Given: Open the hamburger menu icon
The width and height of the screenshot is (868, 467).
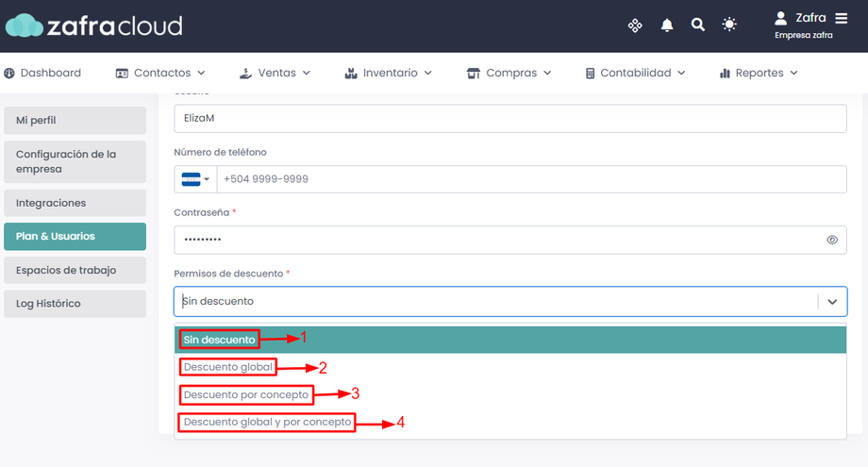Looking at the screenshot, I should pos(842,18).
